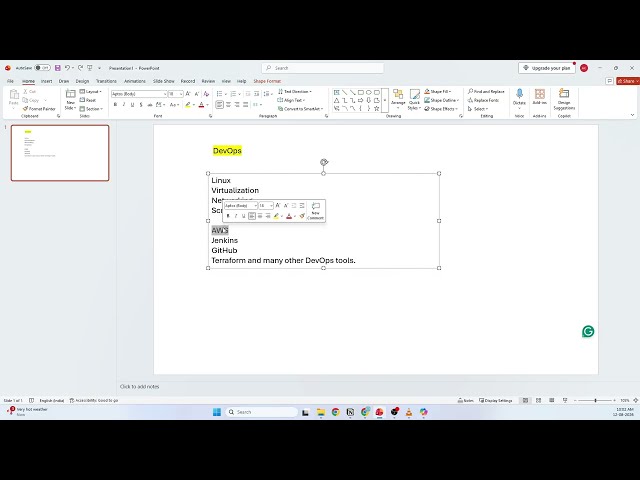Open ribbon font name dropdown
The image size is (640, 480).
pyautogui.click(x=165, y=94)
